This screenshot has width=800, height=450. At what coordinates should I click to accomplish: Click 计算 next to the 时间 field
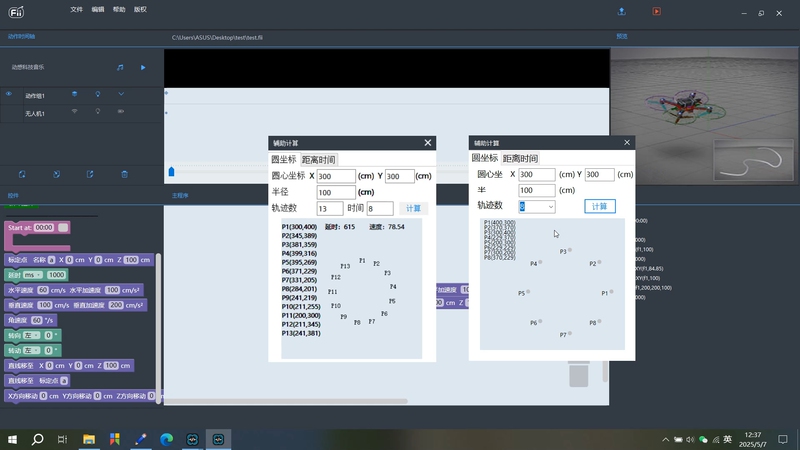tap(413, 208)
